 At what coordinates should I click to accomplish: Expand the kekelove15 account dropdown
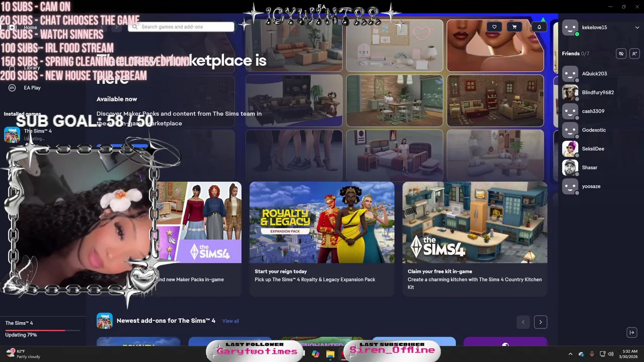tap(637, 28)
